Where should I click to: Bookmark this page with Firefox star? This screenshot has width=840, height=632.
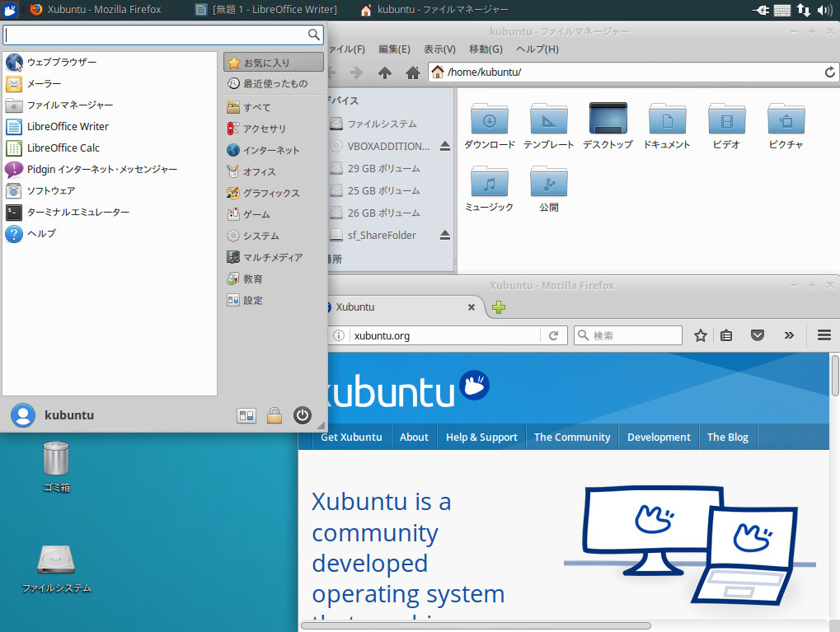[700, 336]
